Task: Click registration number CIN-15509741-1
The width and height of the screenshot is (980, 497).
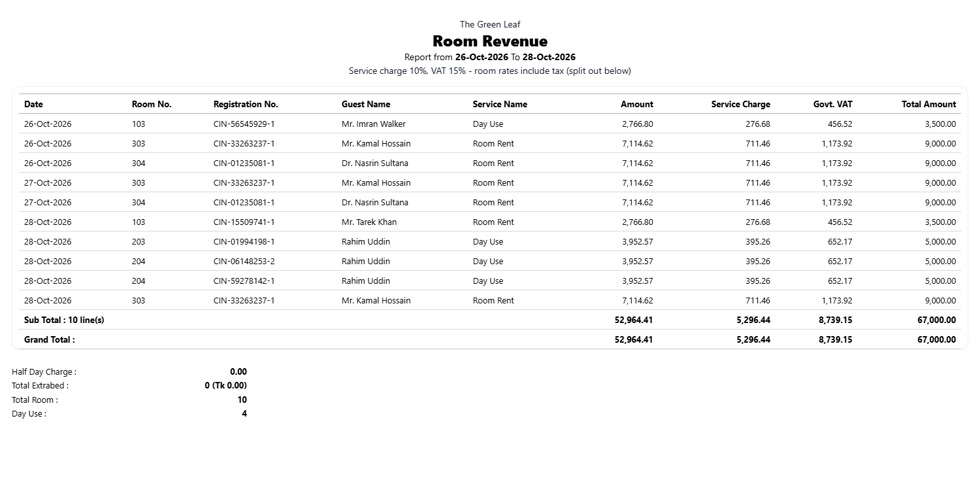Action: pyautogui.click(x=244, y=222)
